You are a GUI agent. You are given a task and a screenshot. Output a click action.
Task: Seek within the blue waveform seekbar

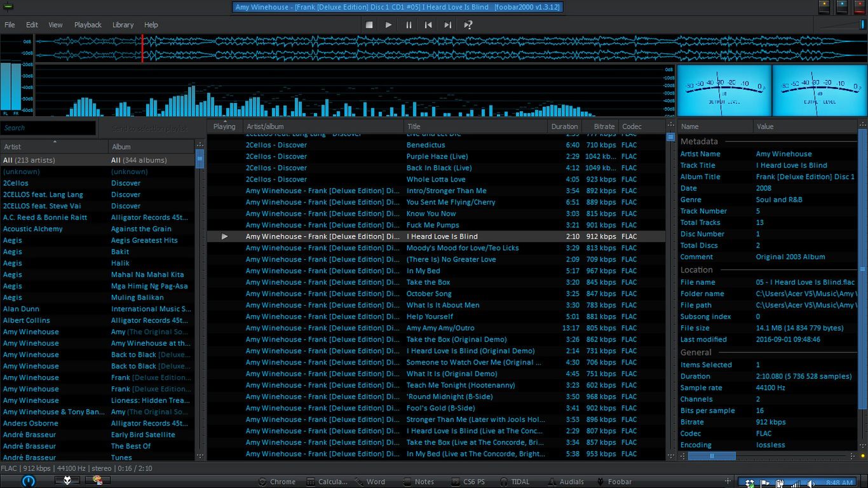(x=451, y=48)
